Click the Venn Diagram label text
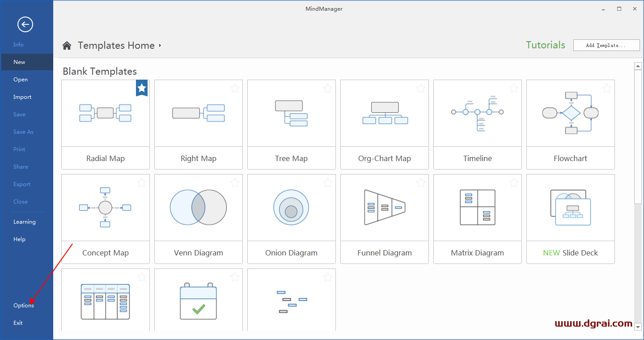The height and width of the screenshot is (340, 644). [199, 253]
